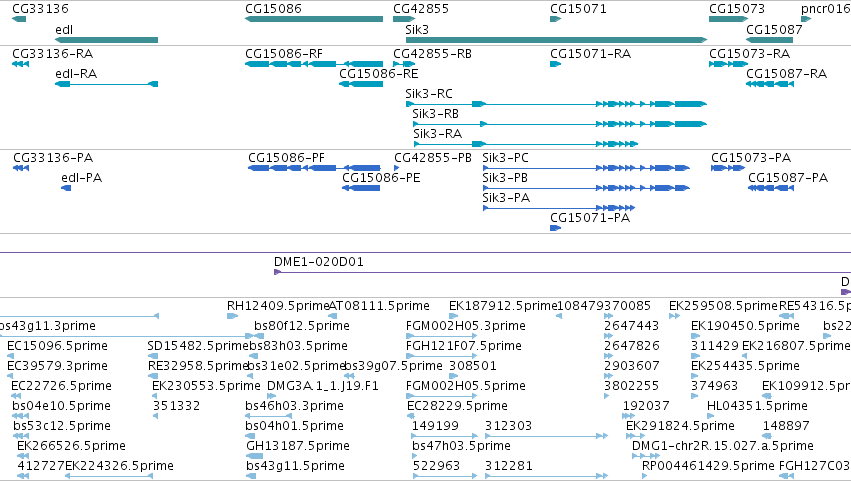The height and width of the screenshot is (481, 851).
Task: Click the RP004461429.5prime EST label
Action: coord(708,466)
